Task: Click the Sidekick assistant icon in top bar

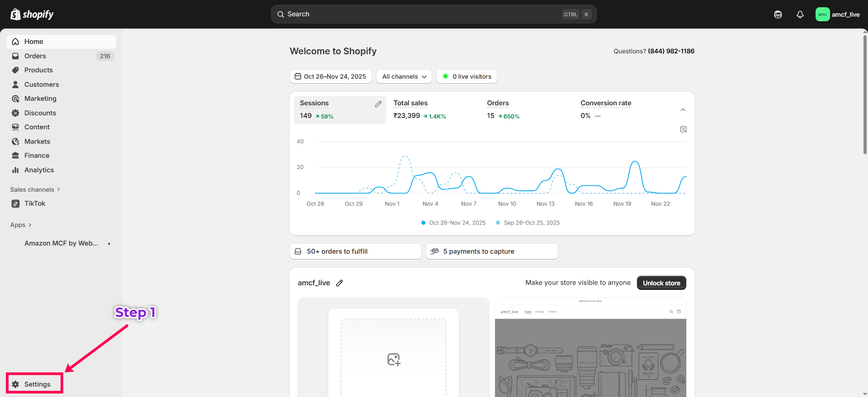Action: 778,14
